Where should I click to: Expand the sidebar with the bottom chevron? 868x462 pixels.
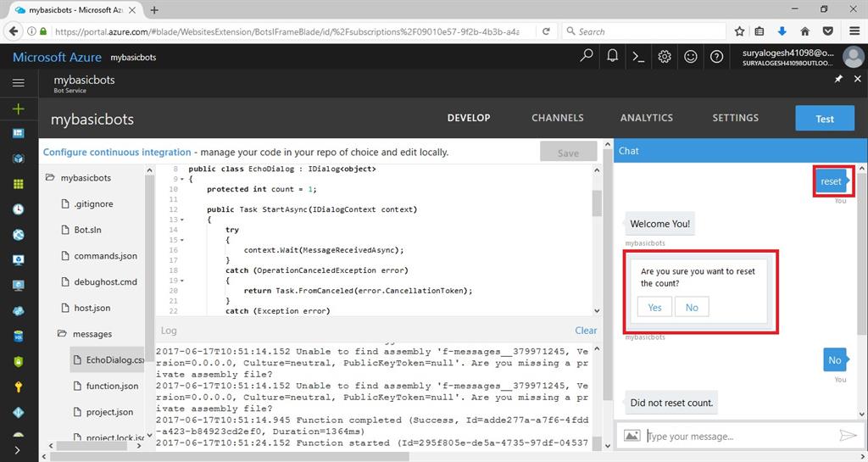[18, 450]
